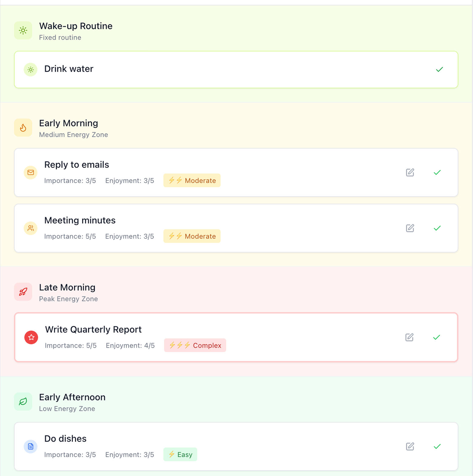Click the flame icon for Early Morning
Viewport: 473px width, 476px height.
[x=23, y=128]
